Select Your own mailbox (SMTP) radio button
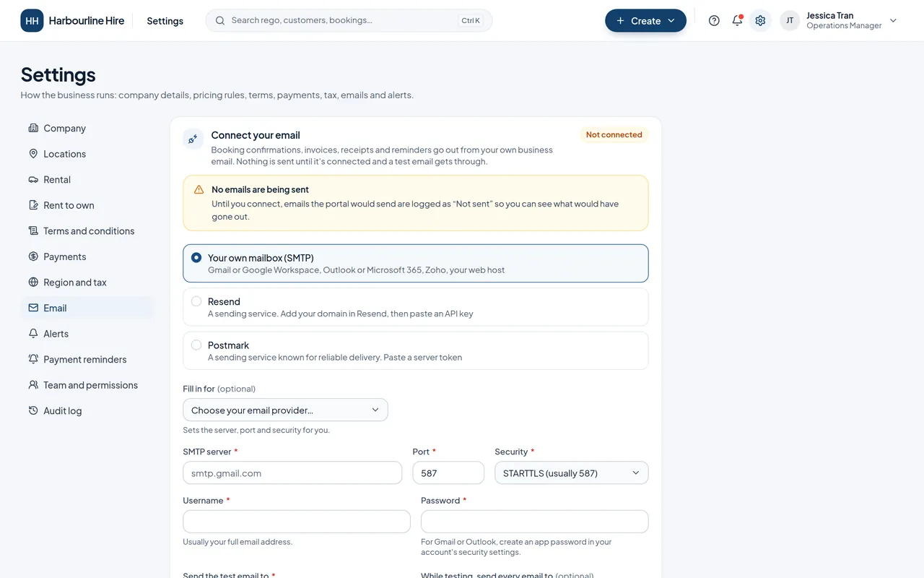Screen dimensions: 924x578 pos(196,258)
